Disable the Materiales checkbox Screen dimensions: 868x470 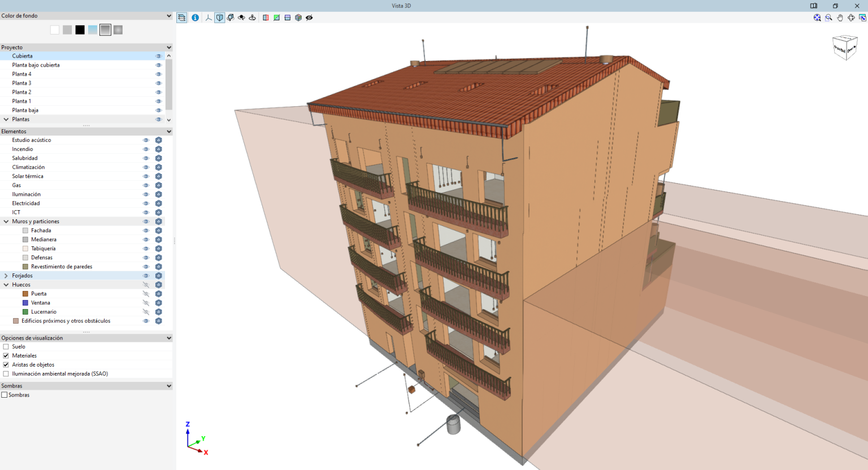point(5,355)
